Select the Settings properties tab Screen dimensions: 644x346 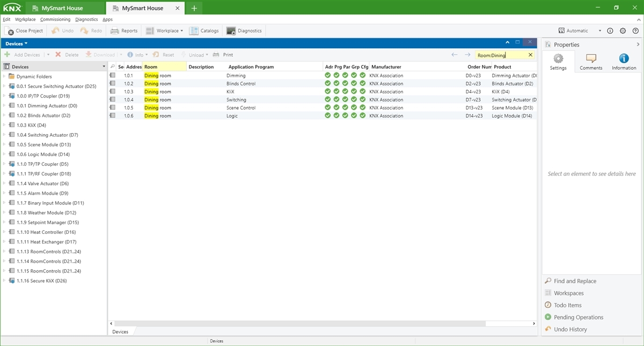point(558,62)
